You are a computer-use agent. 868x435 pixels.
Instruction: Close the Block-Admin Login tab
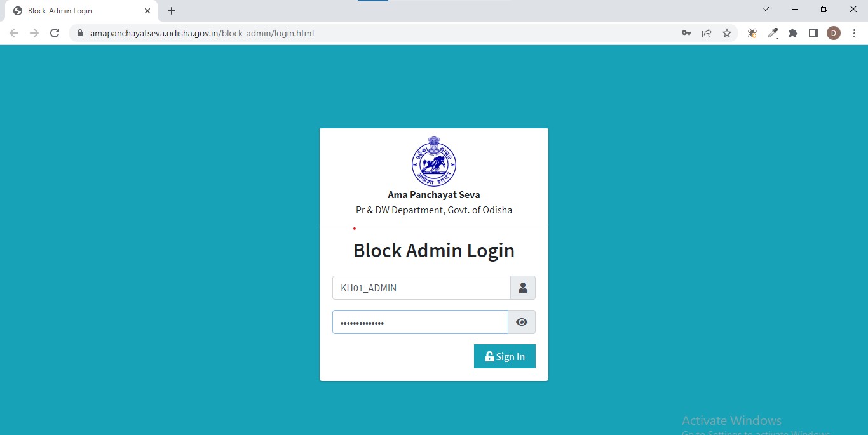pos(147,11)
